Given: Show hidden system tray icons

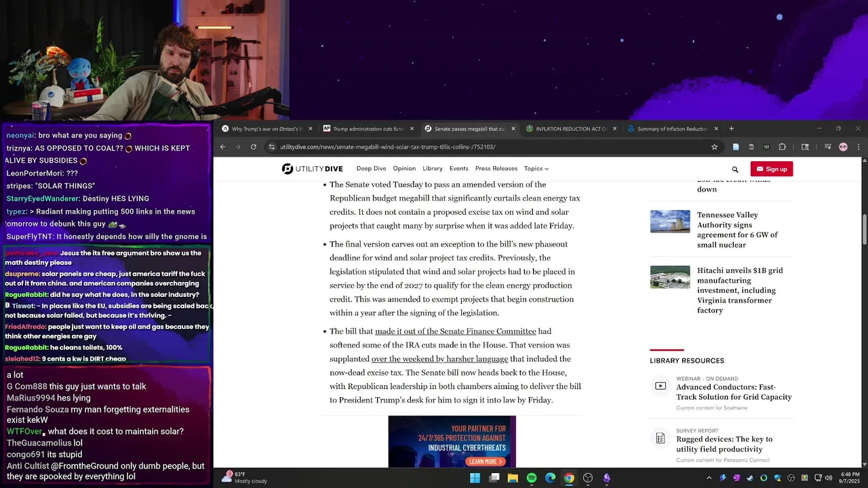Looking at the screenshot, I should (x=709, y=478).
